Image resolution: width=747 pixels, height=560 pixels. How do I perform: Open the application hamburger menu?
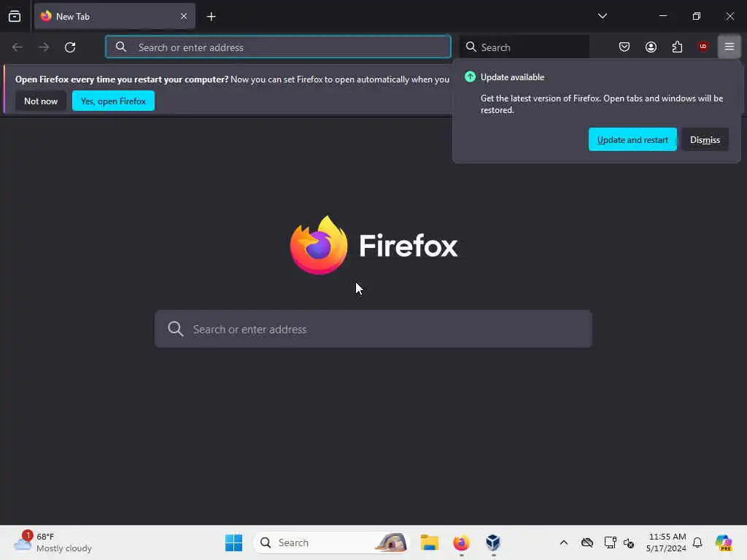click(x=729, y=47)
